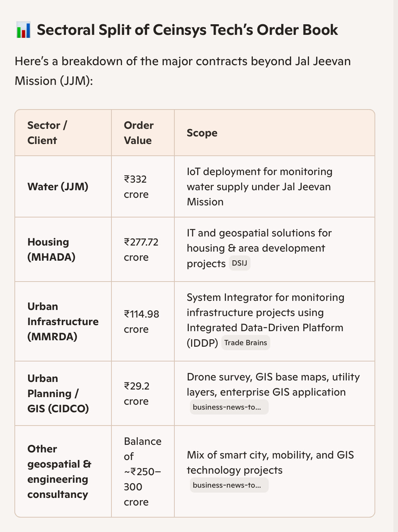Open business-news citation in the CIDCO row
Image resolution: width=398 pixels, height=532 pixels.
(229, 407)
